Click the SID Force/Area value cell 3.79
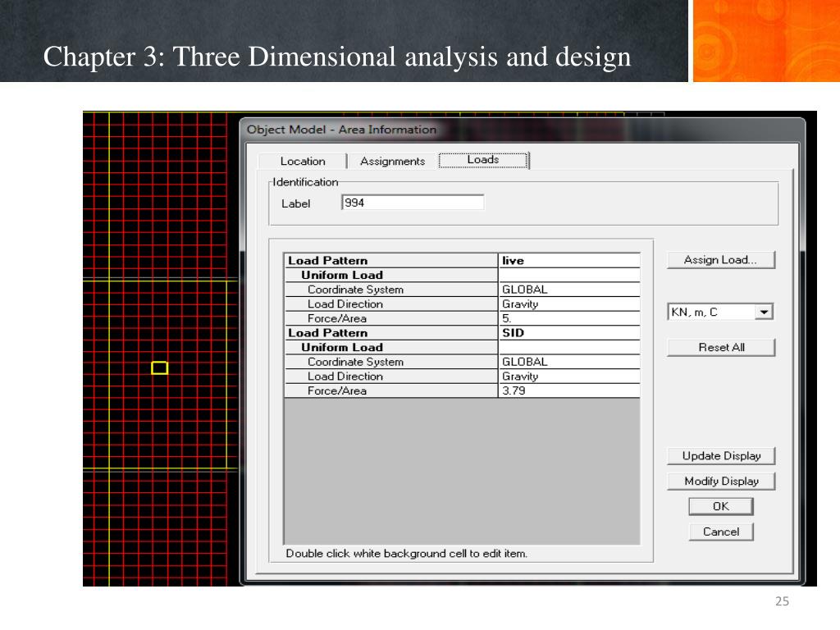 [568, 391]
